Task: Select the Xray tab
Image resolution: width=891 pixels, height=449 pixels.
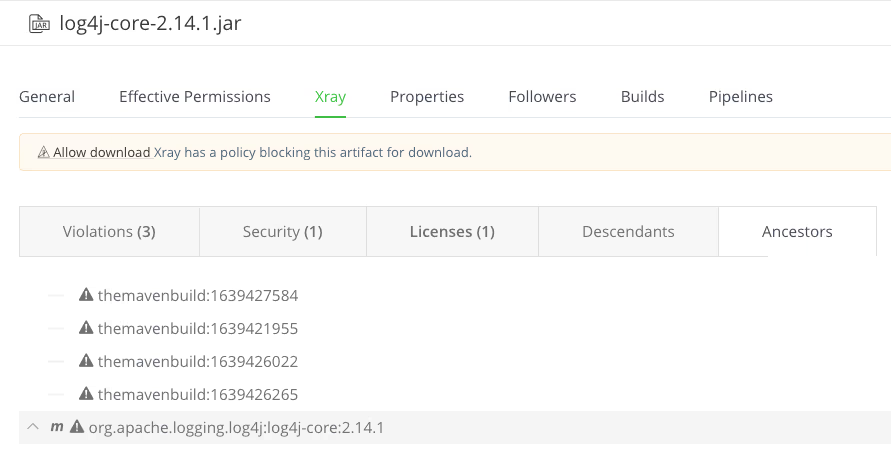Action: pos(330,97)
